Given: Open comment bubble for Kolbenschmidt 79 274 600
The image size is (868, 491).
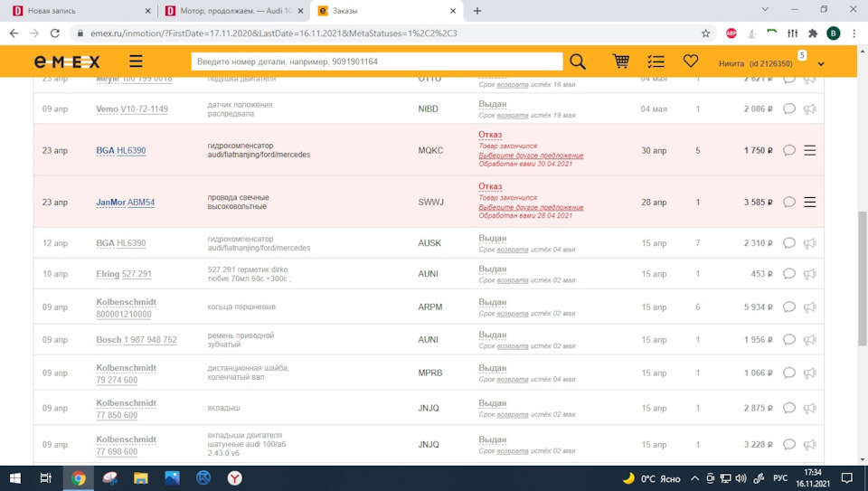Looking at the screenshot, I should coord(788,373).
